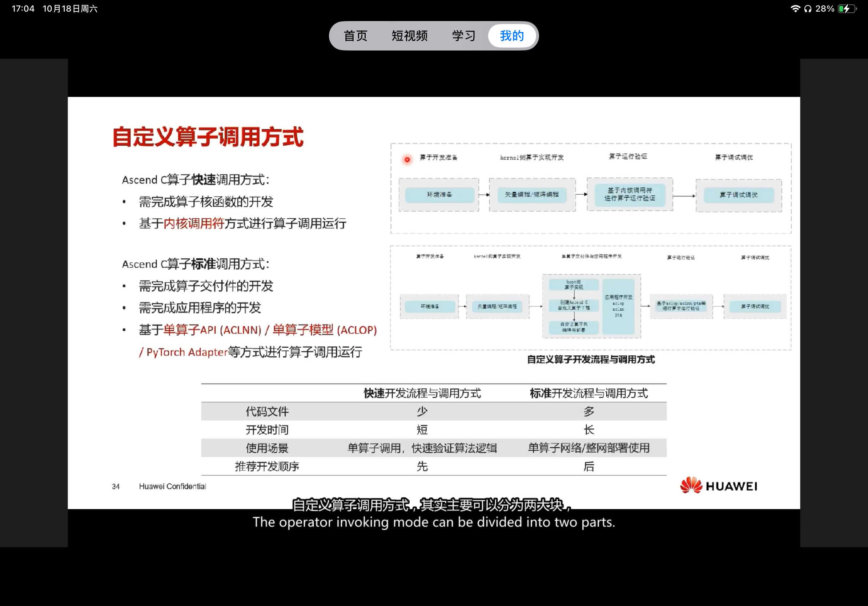The image size is (868, 606).
Task: Click the clock showing 17:04
Action: [x=23, y=8]
